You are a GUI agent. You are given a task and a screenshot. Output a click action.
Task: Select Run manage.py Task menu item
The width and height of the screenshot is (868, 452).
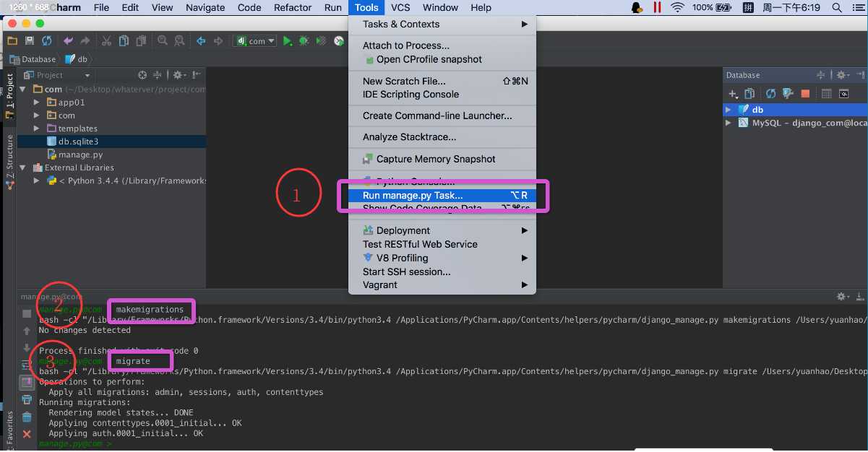(x=442, y=196)
